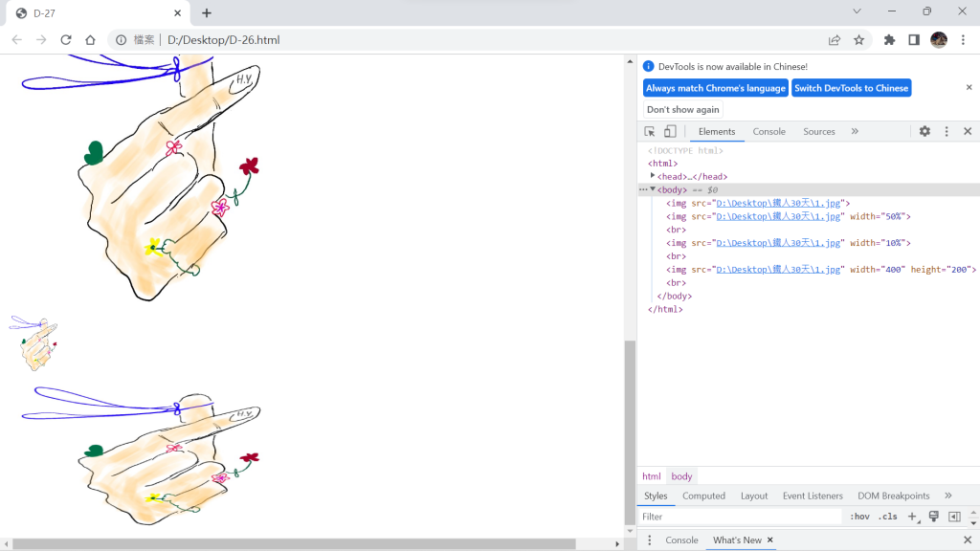Select body in the breadcrumb bar
This screenshot has width=980, height=551.
[681, 476]
